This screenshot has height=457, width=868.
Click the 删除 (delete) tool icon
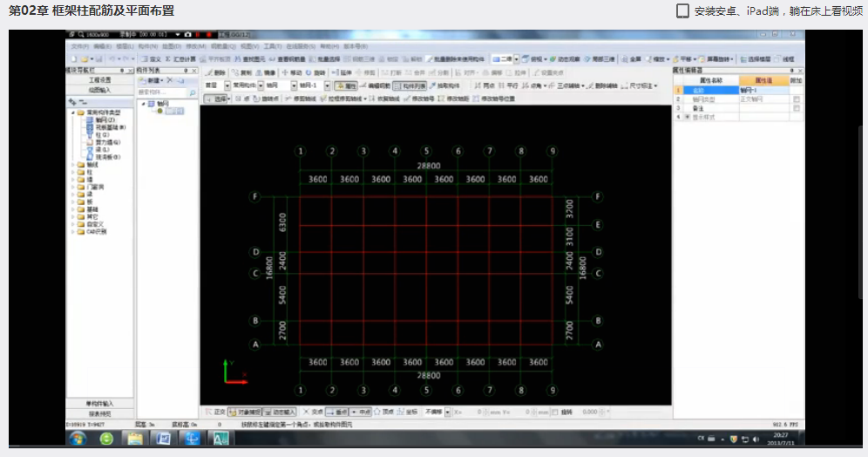[x=218, y=72]
